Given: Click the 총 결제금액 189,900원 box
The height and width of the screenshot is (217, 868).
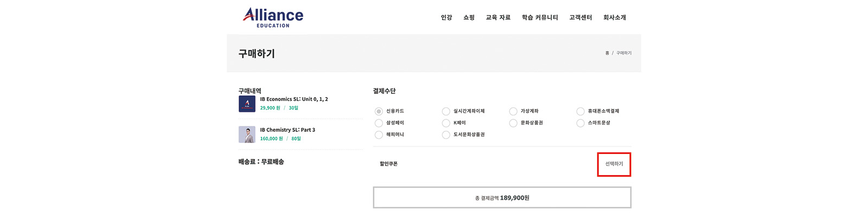Looking at the screenshot, I should tap(502, 197).
